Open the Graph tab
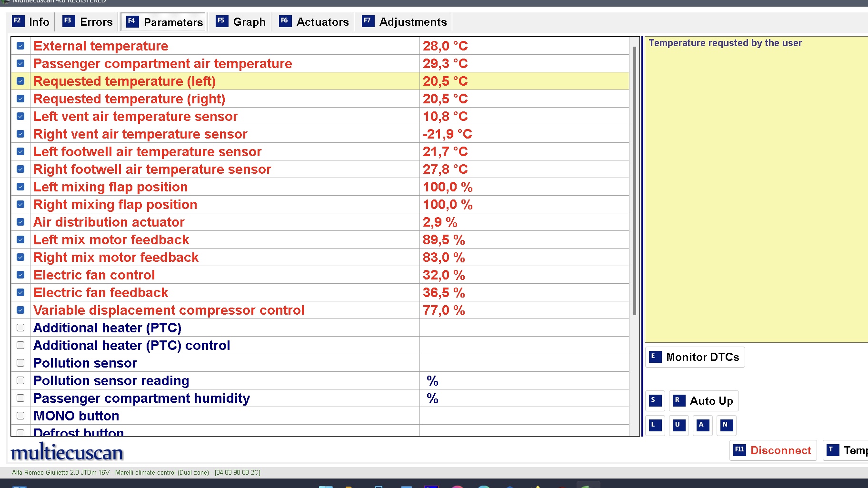868x488 pixels. [241, 22]
